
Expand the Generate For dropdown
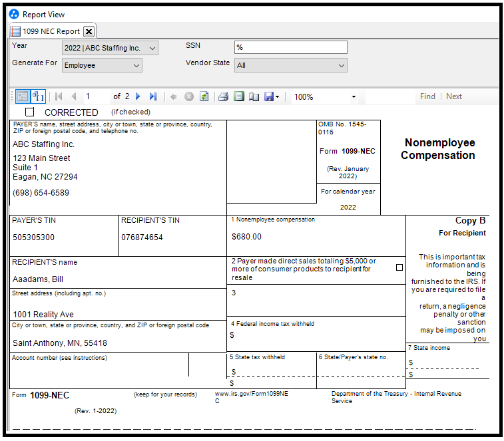[136, 65]
